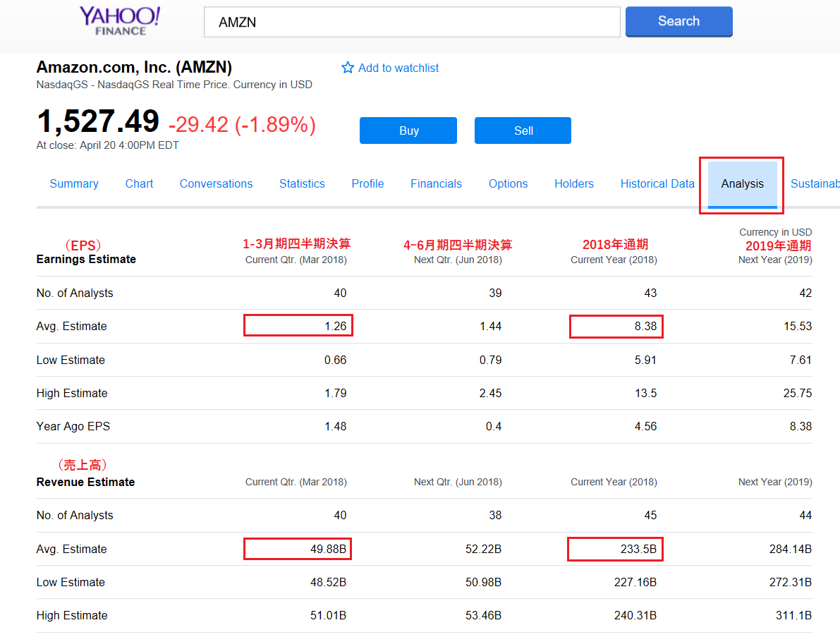Click the EPS high estimate 13.5 cell
Image resolution: width=840 pixels, height=637 pixels.
click(645, 393)
